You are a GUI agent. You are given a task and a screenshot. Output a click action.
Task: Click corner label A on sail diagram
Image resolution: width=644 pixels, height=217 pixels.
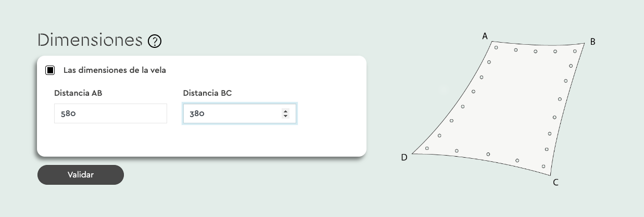(485, 36)
